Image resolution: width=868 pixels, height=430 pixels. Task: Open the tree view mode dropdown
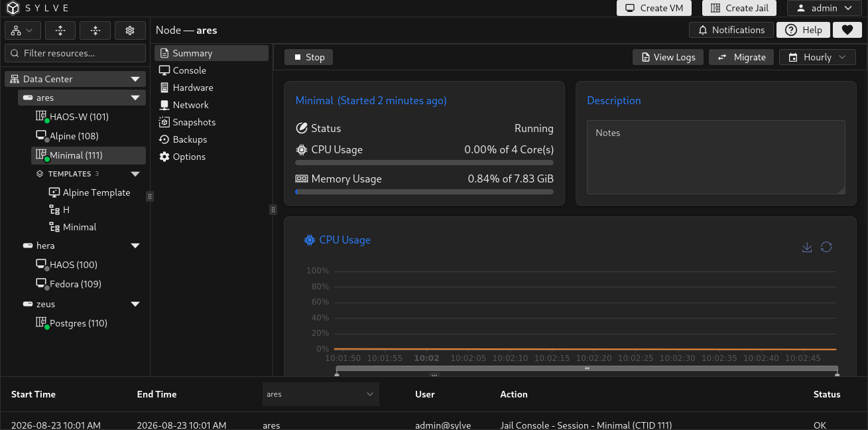(x=23, y=31)
